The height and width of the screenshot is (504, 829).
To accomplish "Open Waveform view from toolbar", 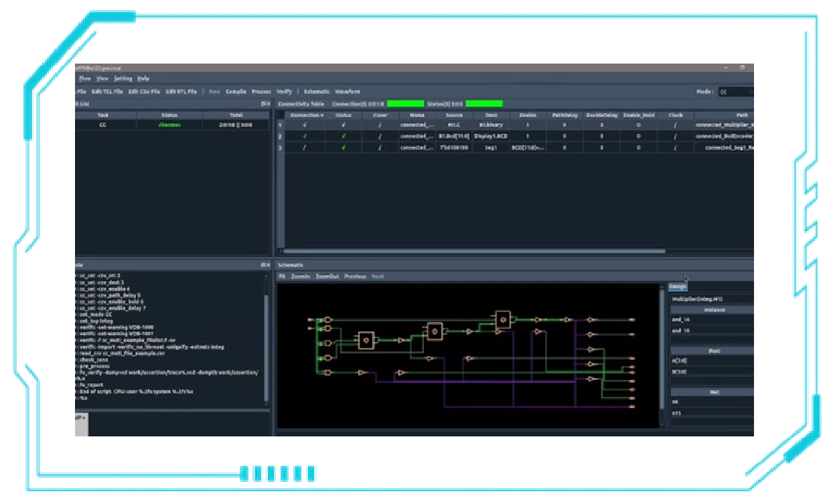I will [x=347, y=92].
